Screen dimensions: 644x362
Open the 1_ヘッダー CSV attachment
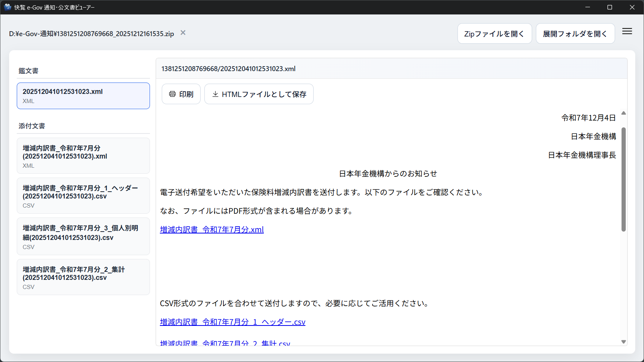coord(83,196)
